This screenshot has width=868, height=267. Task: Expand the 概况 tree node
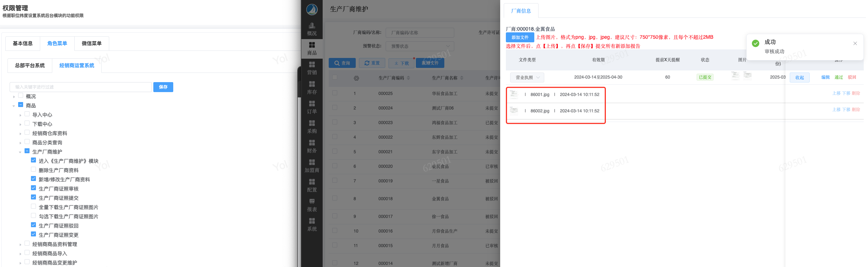coord(14,97)
